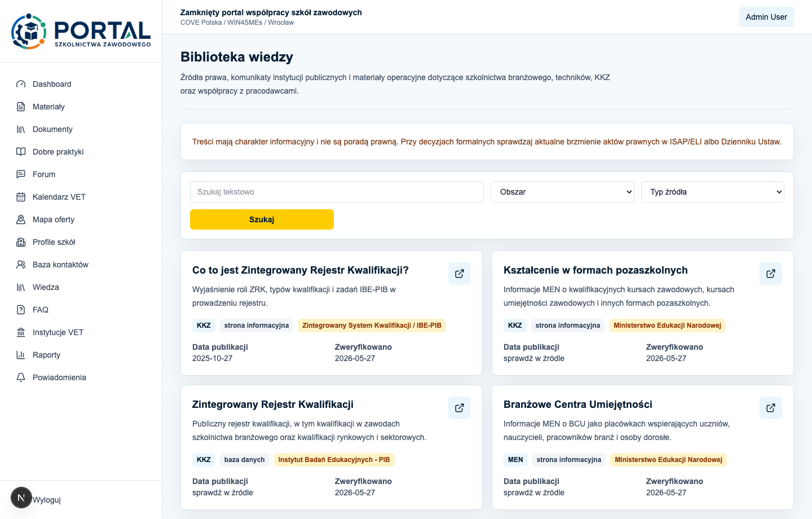Open Wiedza sidebar entry
This screenshot has height=519, width=812.
81,287
